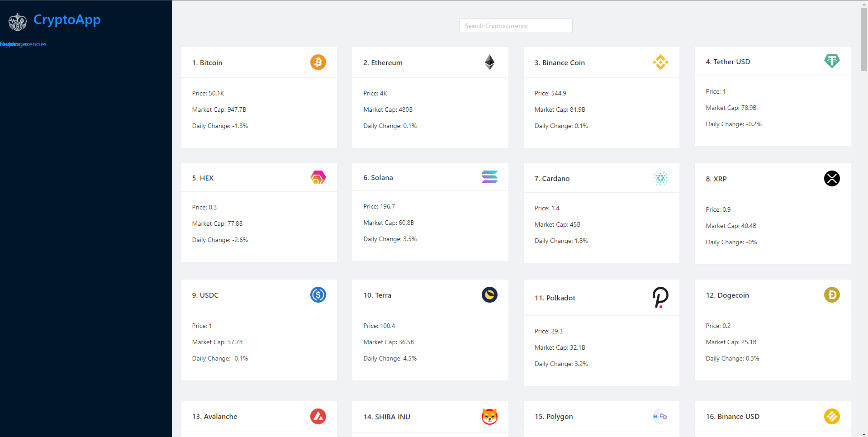Screen dimensions: 868x437
Task: Click 'Daily Change: 1.8%' in Cardano card
Action: click(561, 241)
